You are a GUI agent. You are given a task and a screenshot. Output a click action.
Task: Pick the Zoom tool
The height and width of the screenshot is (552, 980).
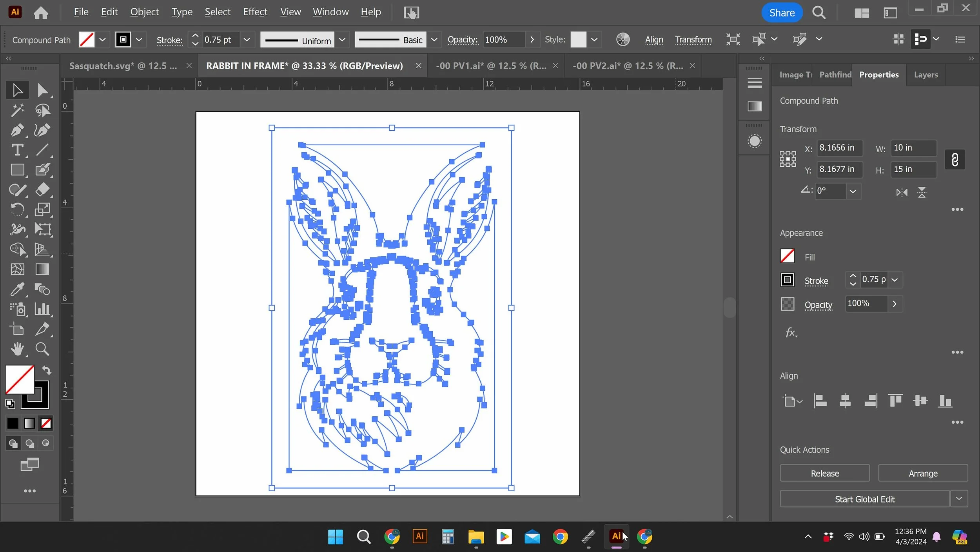pyautogui.click(x=42, y=349)
